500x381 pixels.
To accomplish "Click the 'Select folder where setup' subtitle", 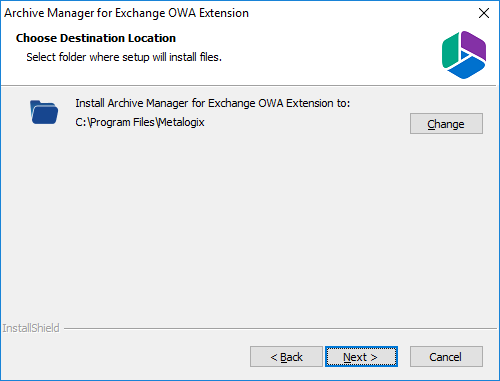I will tap(124, 57).
